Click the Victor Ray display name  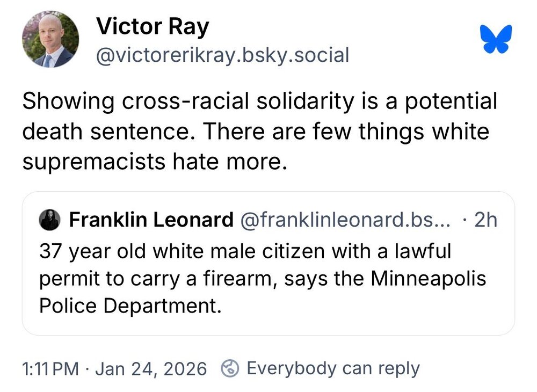pyautogui.click(x=152, y=27)
